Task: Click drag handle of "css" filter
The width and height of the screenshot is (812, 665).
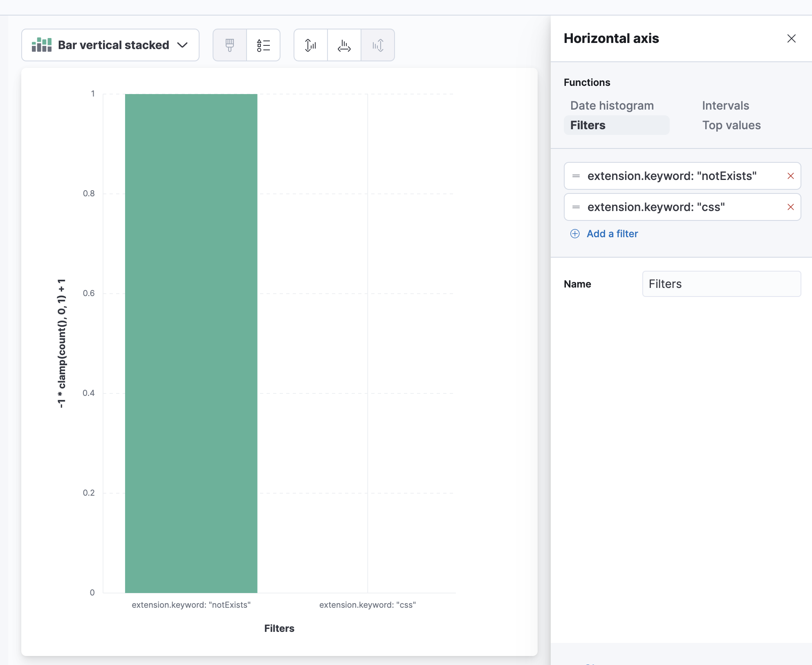Action: point(576,207)
